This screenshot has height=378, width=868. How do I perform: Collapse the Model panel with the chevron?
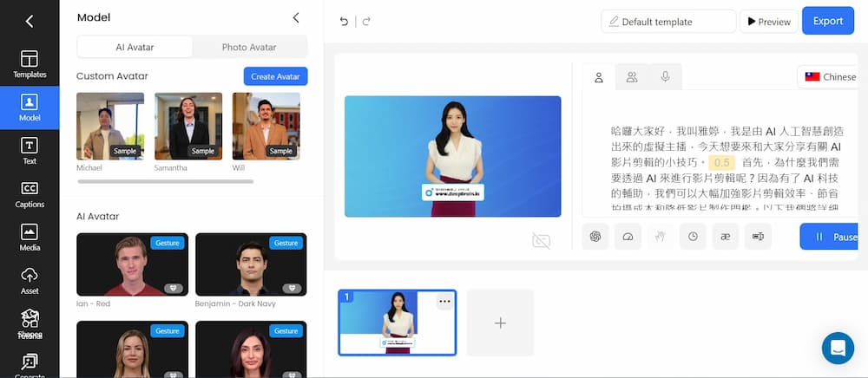tap(296, 17)
